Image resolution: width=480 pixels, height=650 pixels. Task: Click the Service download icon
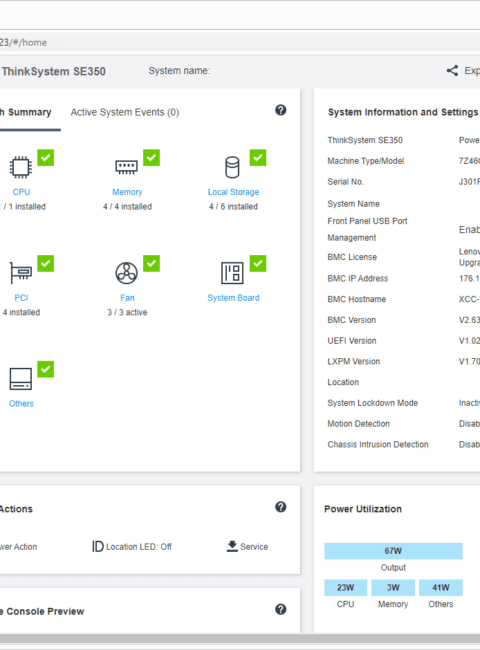pos(232,546)
